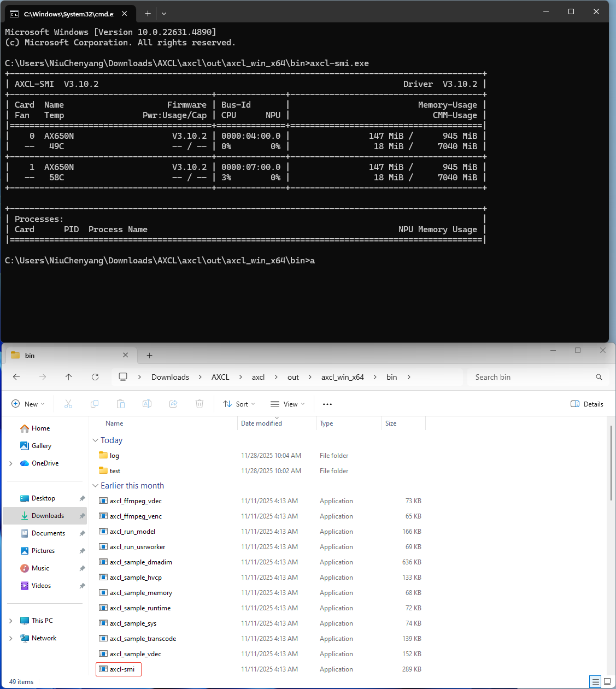Click the Cut scissors icon
616x689 pixels.
coord(68,404)
